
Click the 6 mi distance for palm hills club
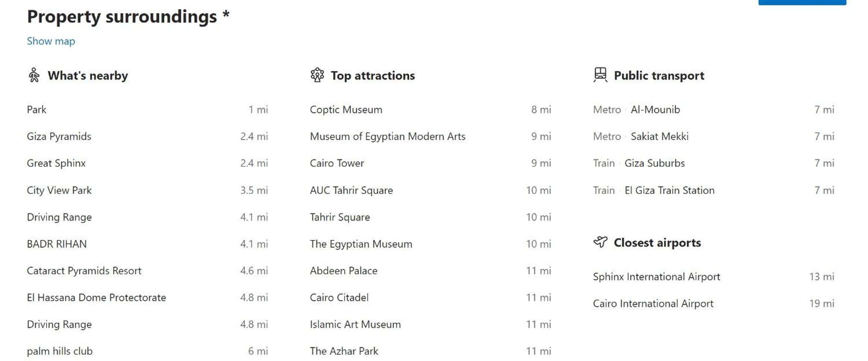[x=258, y=351]
